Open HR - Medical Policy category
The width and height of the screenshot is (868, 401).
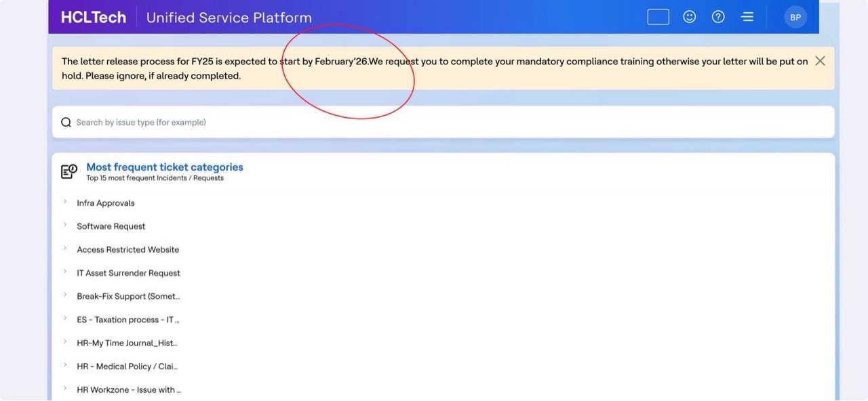click(127, 366)
